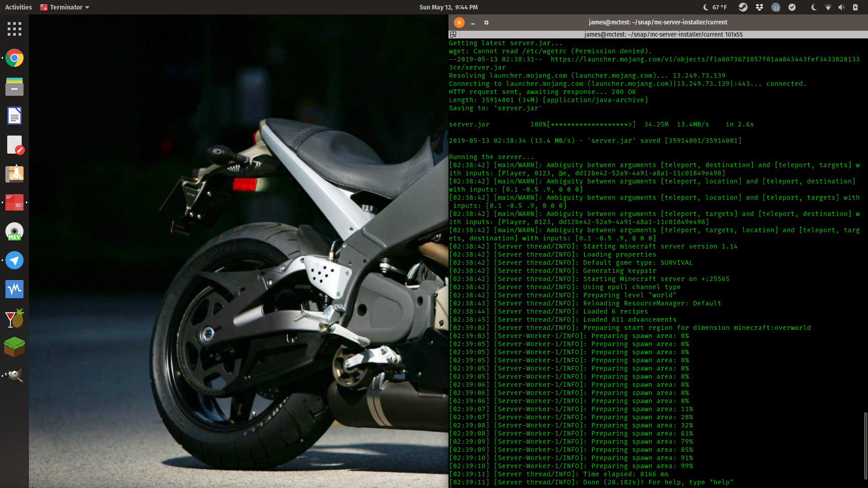Open the volume speaker indicator
Image resolution: width=868 pixels, height=488 pixels.
pyautogui.click(x=841, y=7)
